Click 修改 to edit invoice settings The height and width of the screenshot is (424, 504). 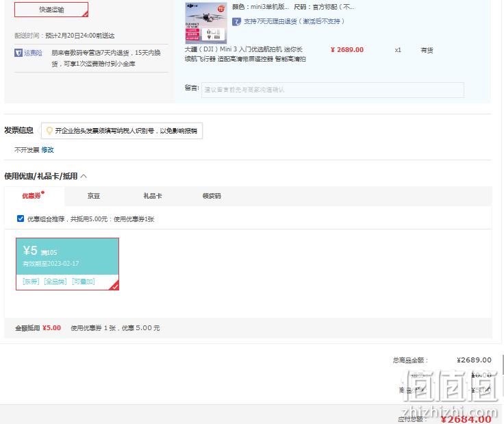tap(47, 150)
